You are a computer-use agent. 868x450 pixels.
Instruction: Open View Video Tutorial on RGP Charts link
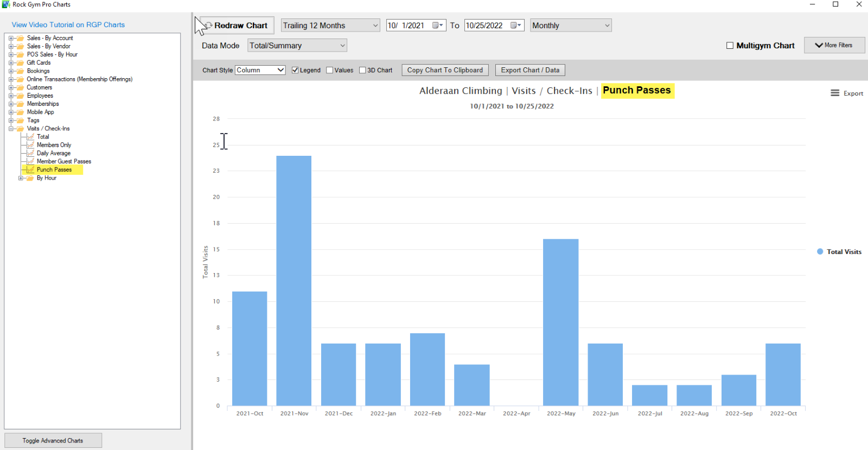pos(68,25)
